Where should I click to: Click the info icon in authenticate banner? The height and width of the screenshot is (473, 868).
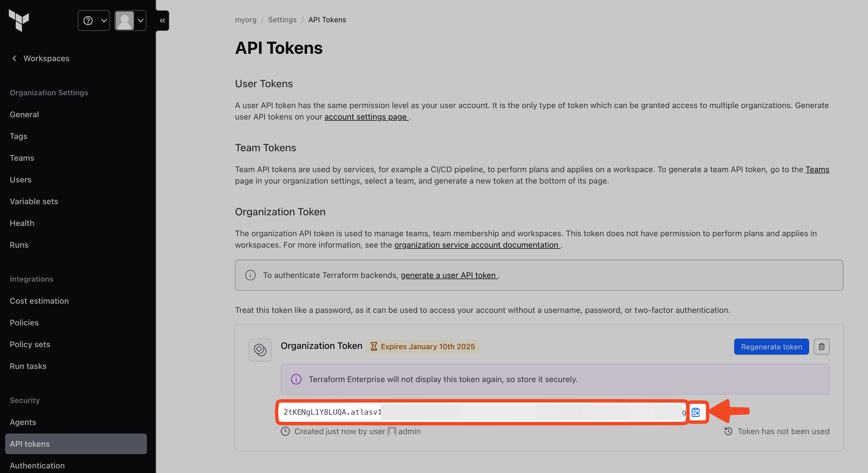coord(250,275)
